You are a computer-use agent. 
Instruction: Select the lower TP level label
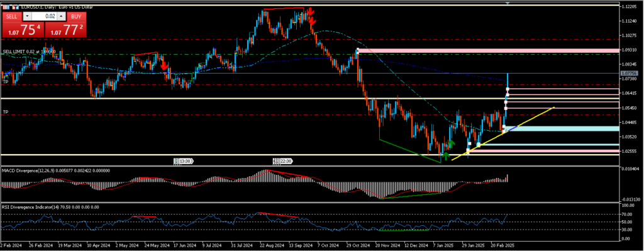6,112
